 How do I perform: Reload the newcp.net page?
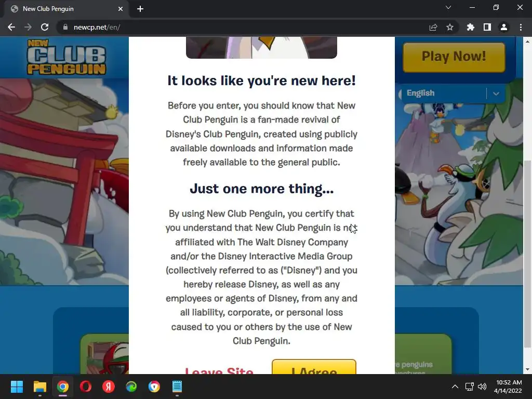pyautogui.click(x=45, y=27)
